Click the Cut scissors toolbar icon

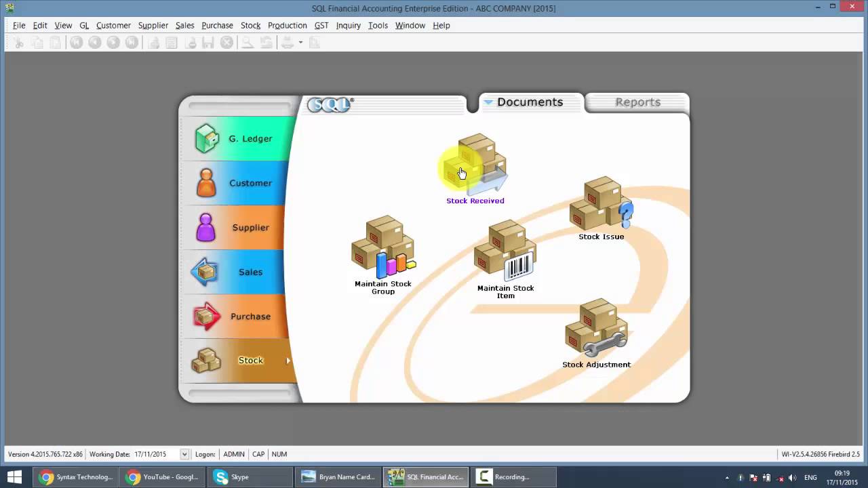19,43
